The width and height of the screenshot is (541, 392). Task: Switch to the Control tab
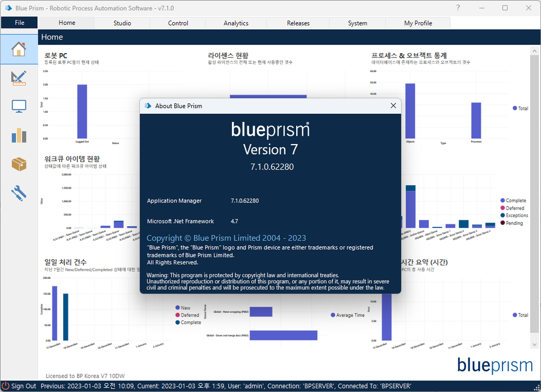pyautogui.click(x=178, y=23)
